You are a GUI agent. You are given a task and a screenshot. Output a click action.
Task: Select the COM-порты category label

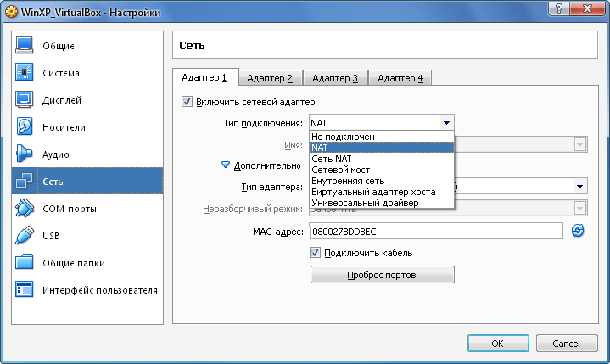coord(70,209)
